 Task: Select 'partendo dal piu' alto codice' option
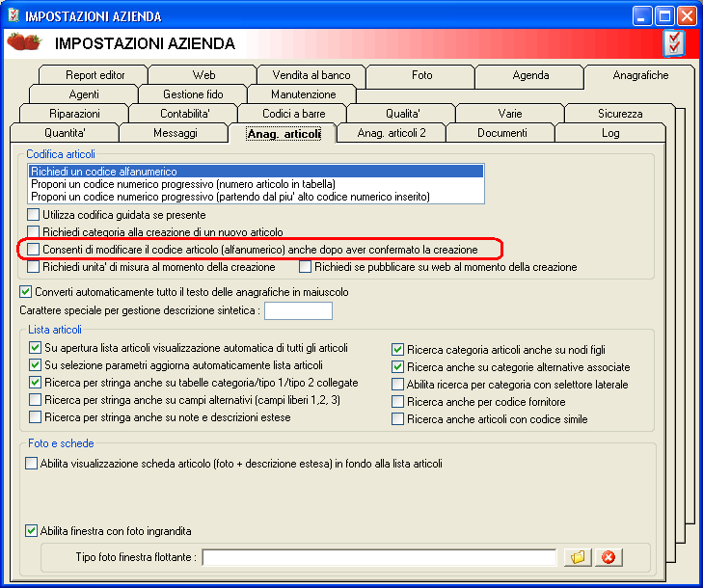click(x=256, y=197)
